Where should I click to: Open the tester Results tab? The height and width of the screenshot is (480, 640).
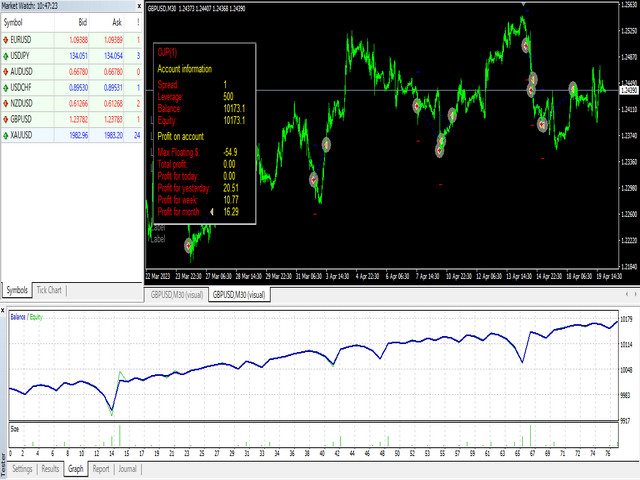(50, 469)
